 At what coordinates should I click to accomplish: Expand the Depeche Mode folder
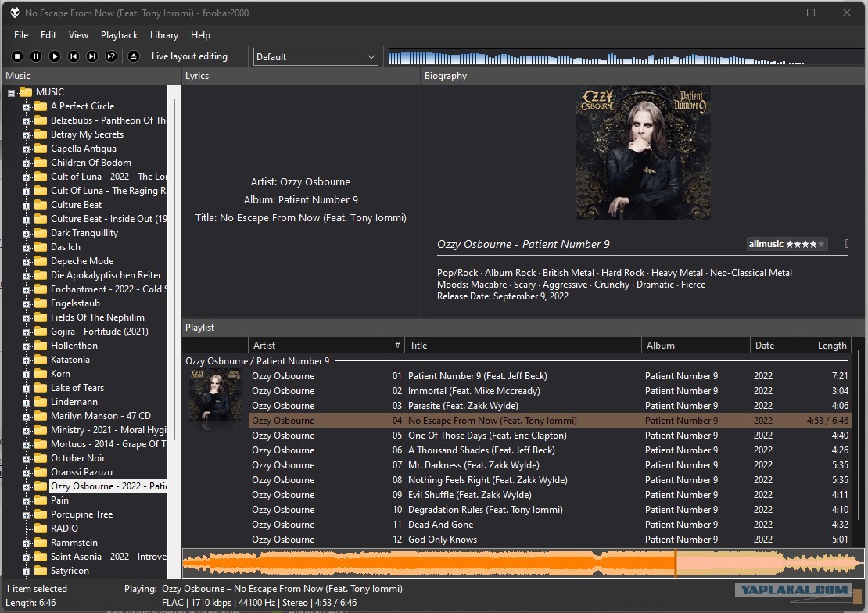pyautogui.click(x=26, y=262)
